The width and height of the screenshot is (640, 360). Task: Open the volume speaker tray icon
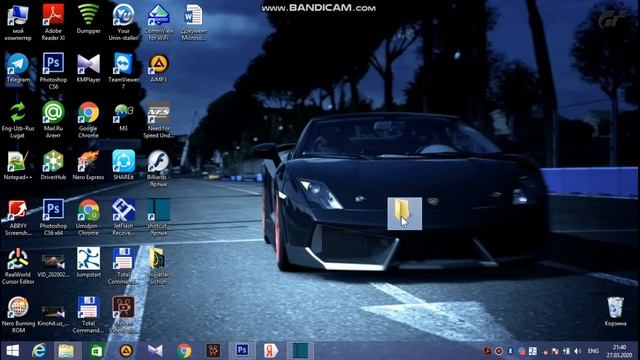point(578,351)
